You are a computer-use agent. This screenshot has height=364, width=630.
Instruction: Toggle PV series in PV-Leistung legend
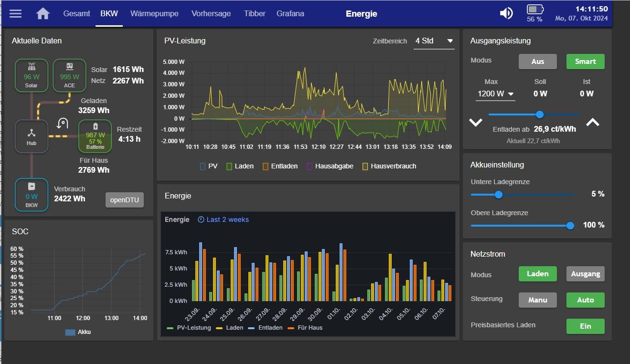(208, 166)
